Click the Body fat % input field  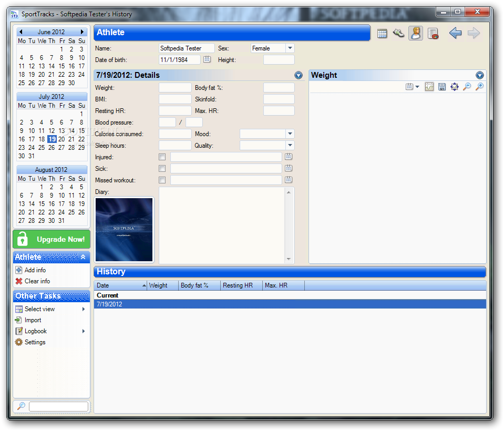coord(279,87)
